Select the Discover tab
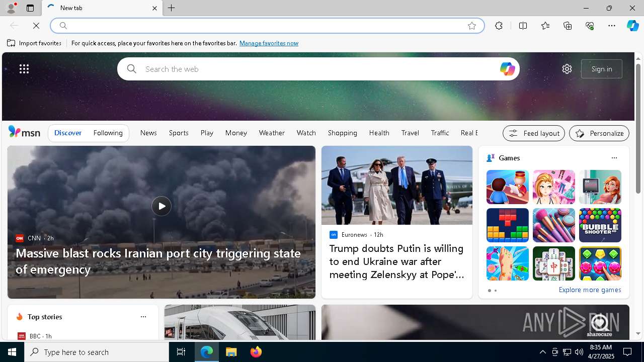The height and width of the screenshot is (362, 644). [x=68, y=133]
